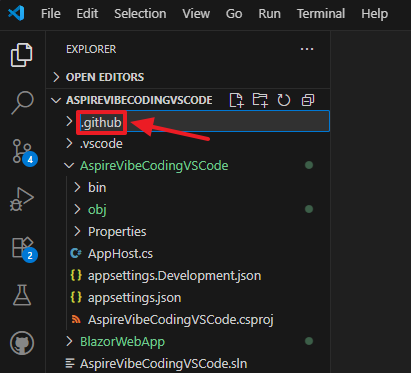
Task: Expand the Properties folder chevron
Action: click(77, 231)
